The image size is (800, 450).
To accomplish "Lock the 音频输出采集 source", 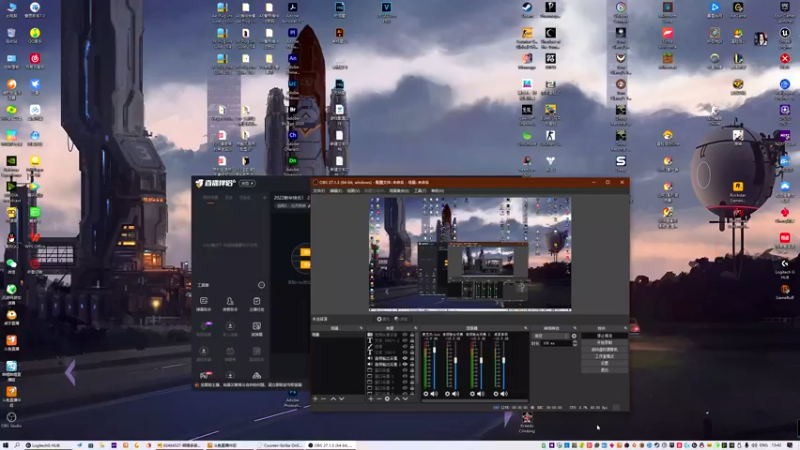I will [412, 358].
